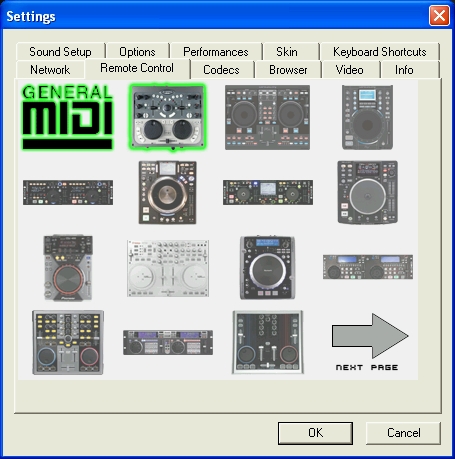The width and height of the screenshot is (455, 459).
Task: Select the four-deck controller with yellow buttons
Action: click(68, 342)
